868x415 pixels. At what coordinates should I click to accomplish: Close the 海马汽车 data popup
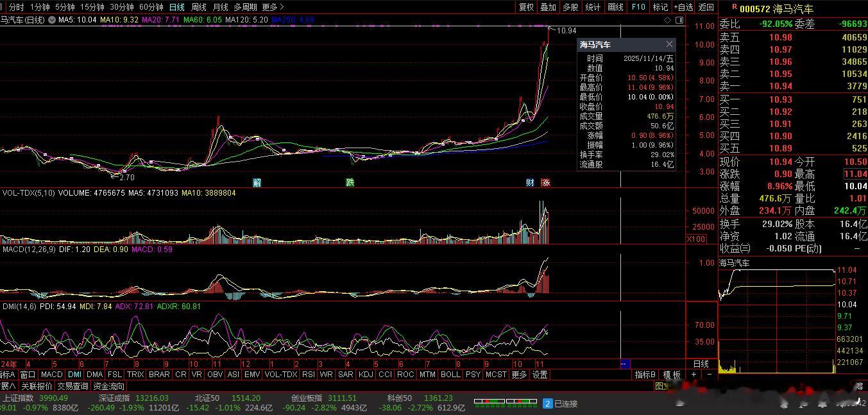pyautogui.click(x=669, y=44)
